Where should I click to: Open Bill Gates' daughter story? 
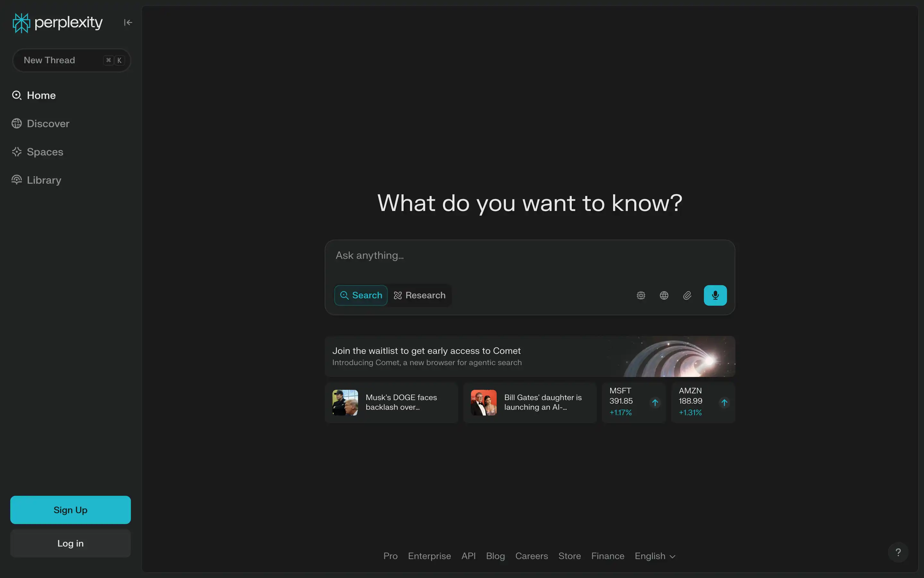pos(530,403)
